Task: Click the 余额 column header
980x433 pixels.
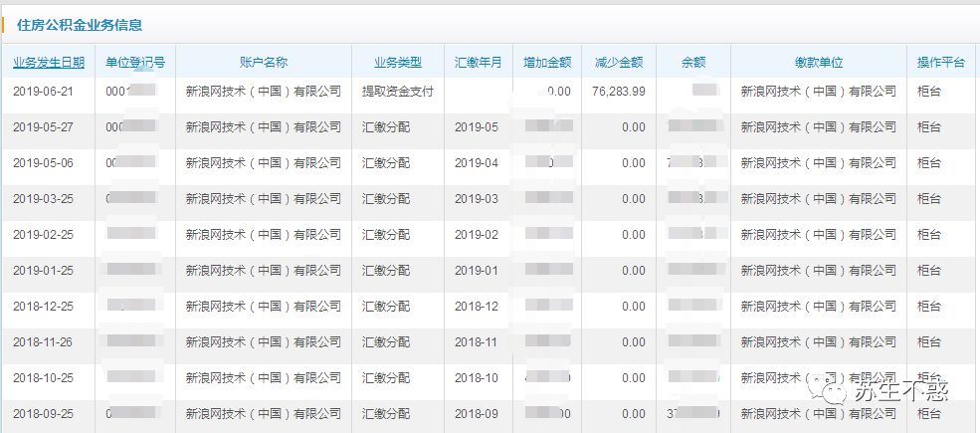Action: click(x=693, y=63)
